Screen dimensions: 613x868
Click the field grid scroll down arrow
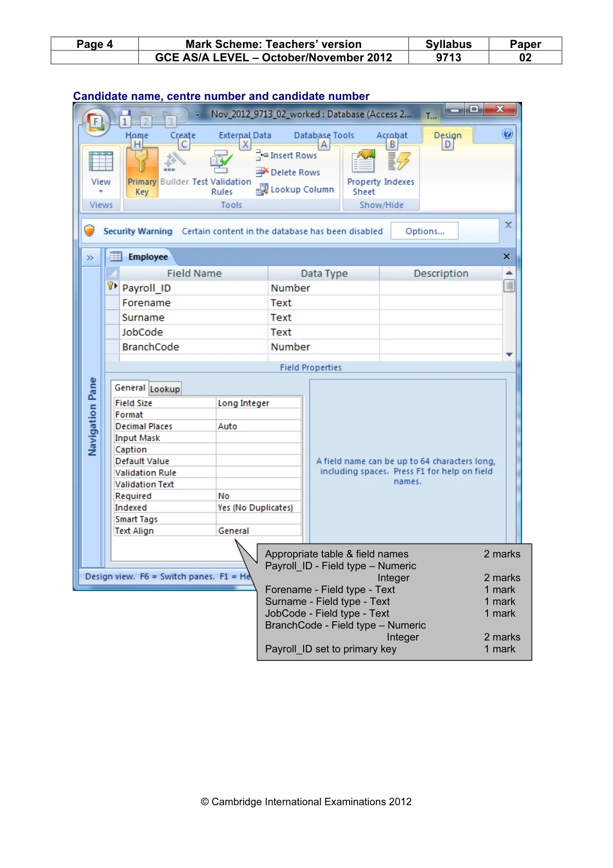[509, 355]
